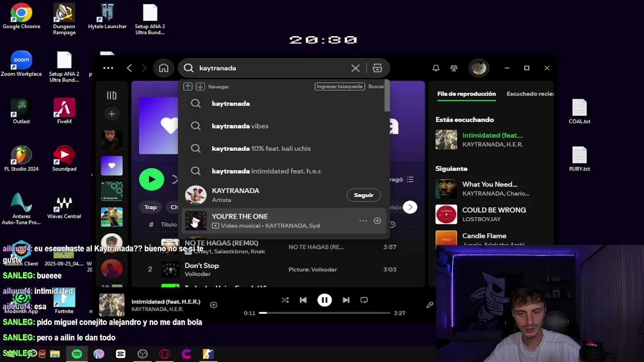644x362 pixels.
Task: Open Liked Songs in the sidebar
Action: (112, 166)
